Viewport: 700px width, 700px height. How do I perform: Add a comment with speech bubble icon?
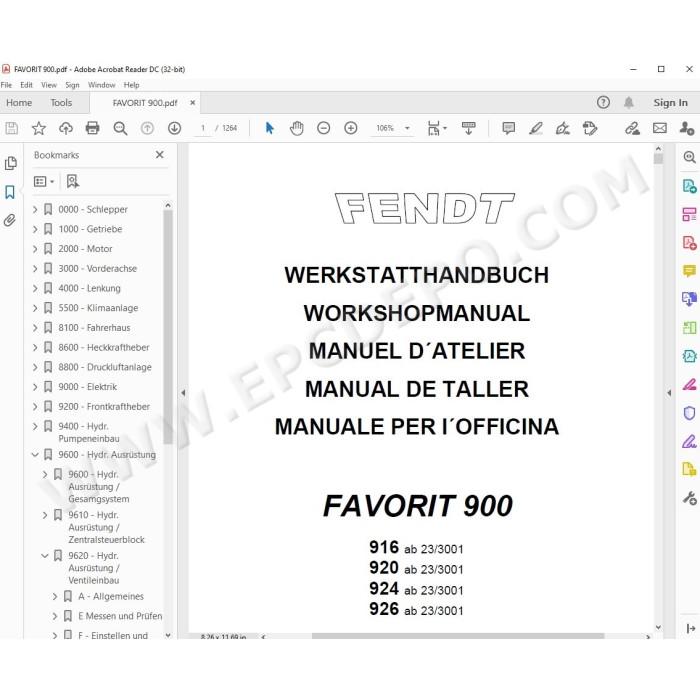(x=508, y=129)
